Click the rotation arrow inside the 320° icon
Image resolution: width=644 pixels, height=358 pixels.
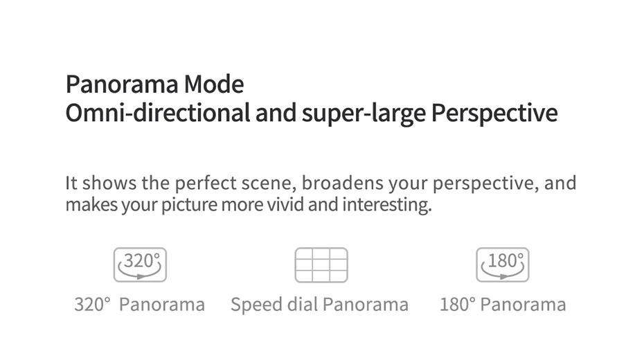(139, 273)
